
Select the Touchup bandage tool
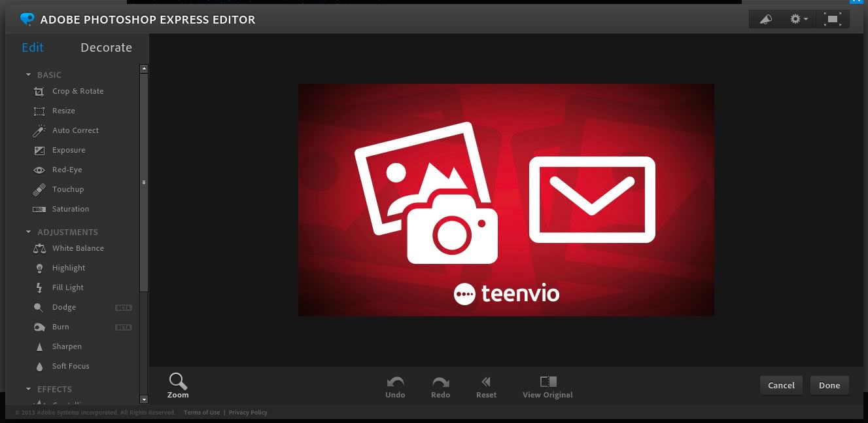coord(67,189)
